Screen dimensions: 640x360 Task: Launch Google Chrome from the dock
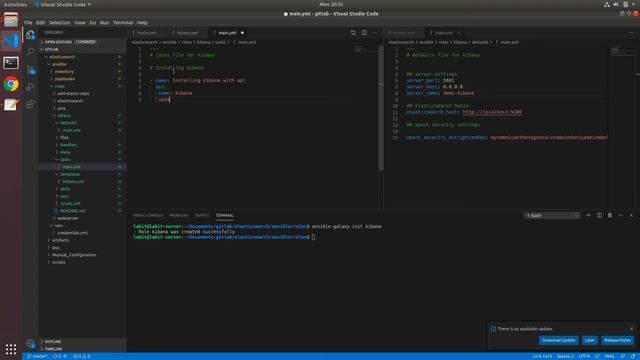pos(11,84)
